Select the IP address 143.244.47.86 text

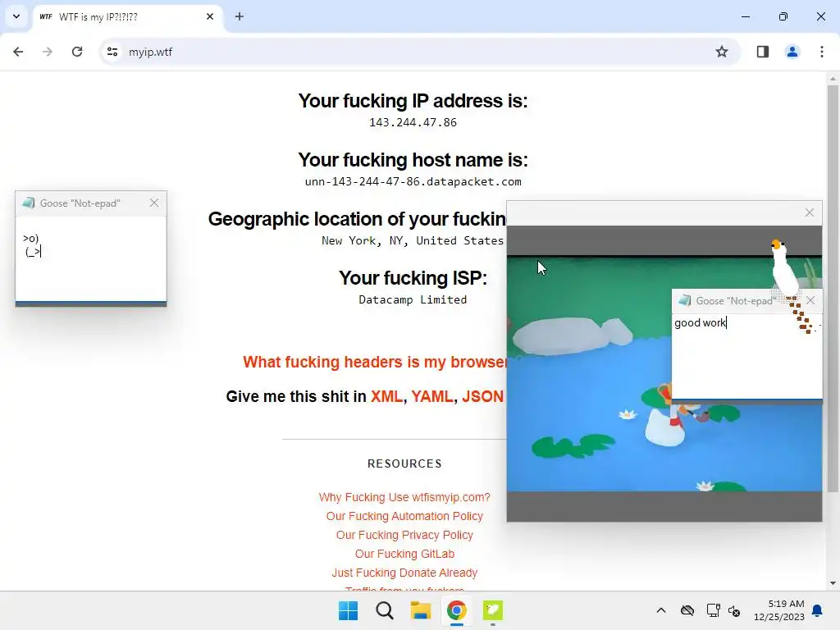413,123
